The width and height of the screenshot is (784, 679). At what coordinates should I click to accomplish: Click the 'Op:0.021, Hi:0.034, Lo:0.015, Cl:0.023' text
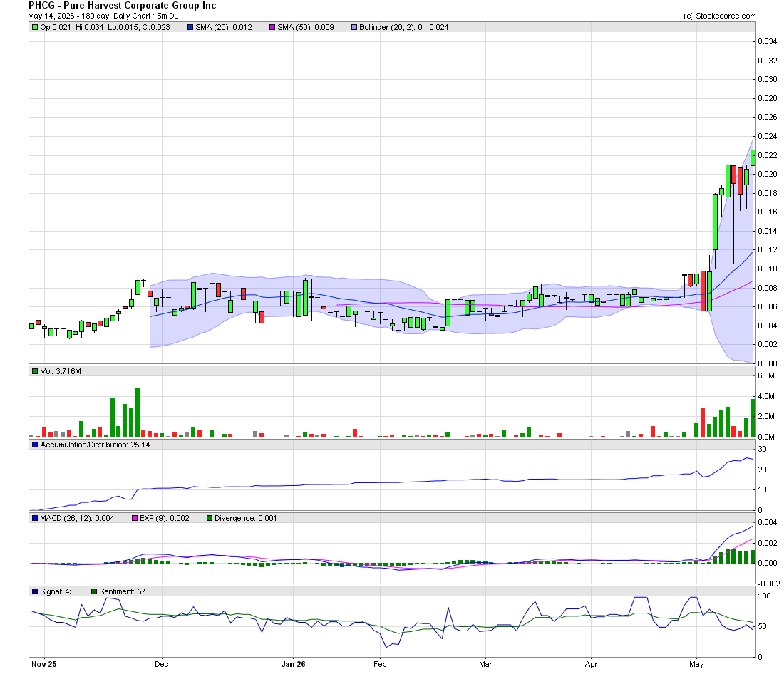point(105,28)
